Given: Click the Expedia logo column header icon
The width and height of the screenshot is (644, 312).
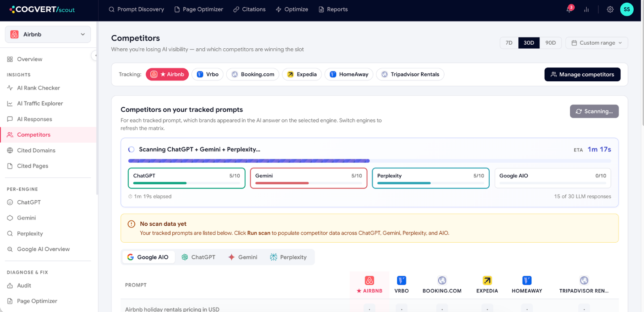Looking at the screenshot, I should (x=487, y=280).
